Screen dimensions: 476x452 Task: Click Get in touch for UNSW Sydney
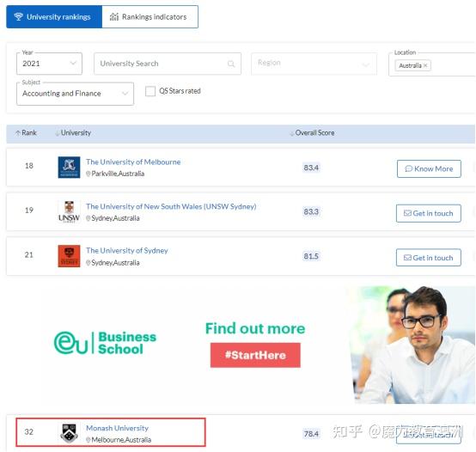(x=429, y=213)
